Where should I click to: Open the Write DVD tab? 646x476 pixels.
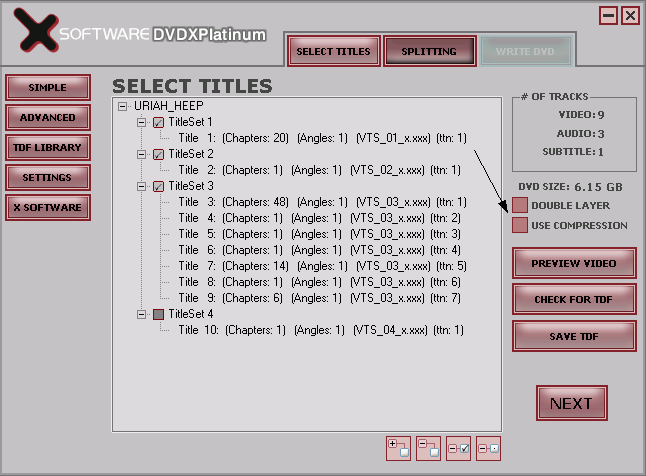[525, 51]
